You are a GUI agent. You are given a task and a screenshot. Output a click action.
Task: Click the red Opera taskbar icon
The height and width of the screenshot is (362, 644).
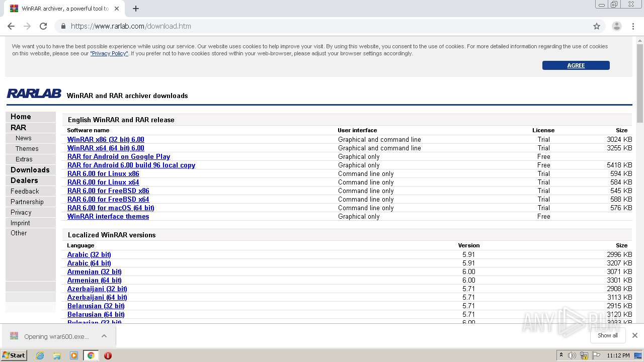[x=108, y=355]
